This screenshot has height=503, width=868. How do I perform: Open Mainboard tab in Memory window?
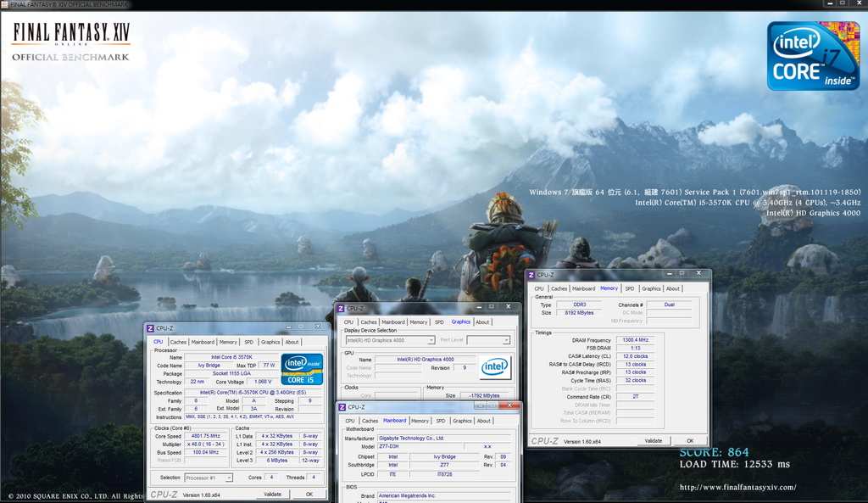(583, 288)
